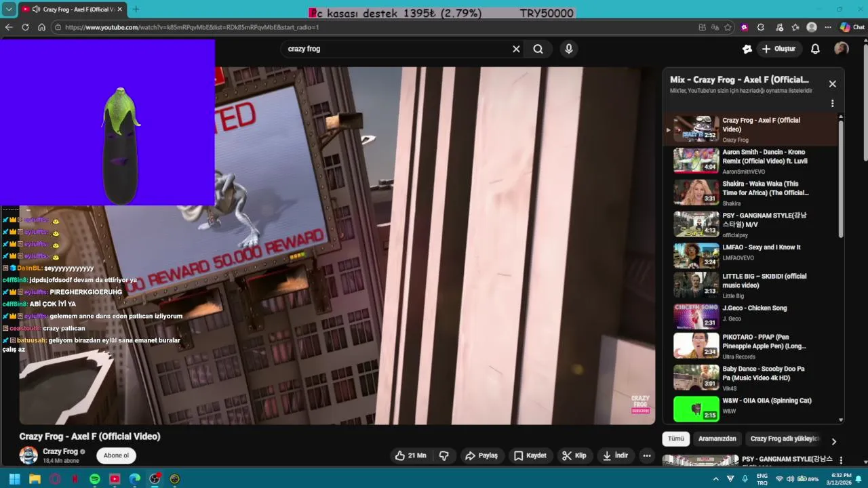Image resolution: width=868 pixels, height=488 pixels.
Task: Expand filter chips with right chevron
Action: tap(834, 441)
